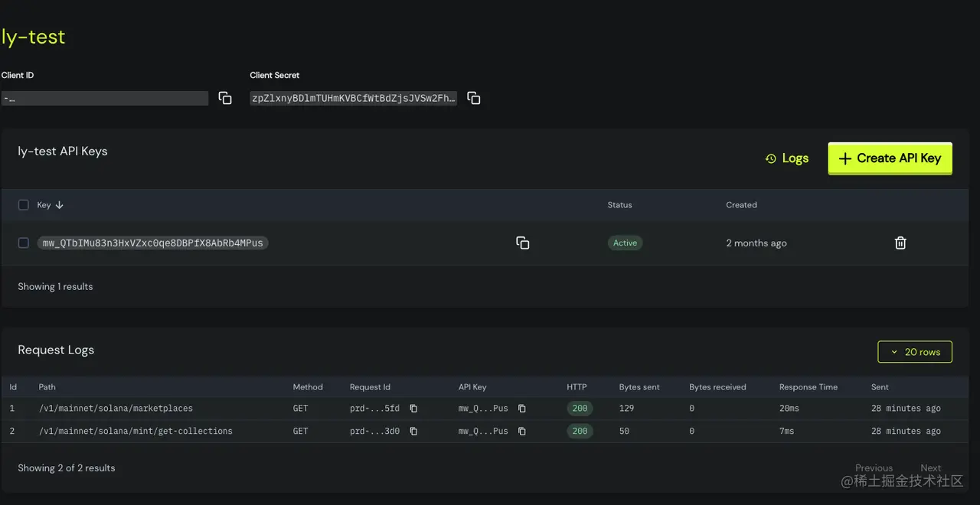The width and height of the screenshot is (980, 505).
Task: Copy the mw_QTbIMu83n3 API key
Action: (523, 243)
